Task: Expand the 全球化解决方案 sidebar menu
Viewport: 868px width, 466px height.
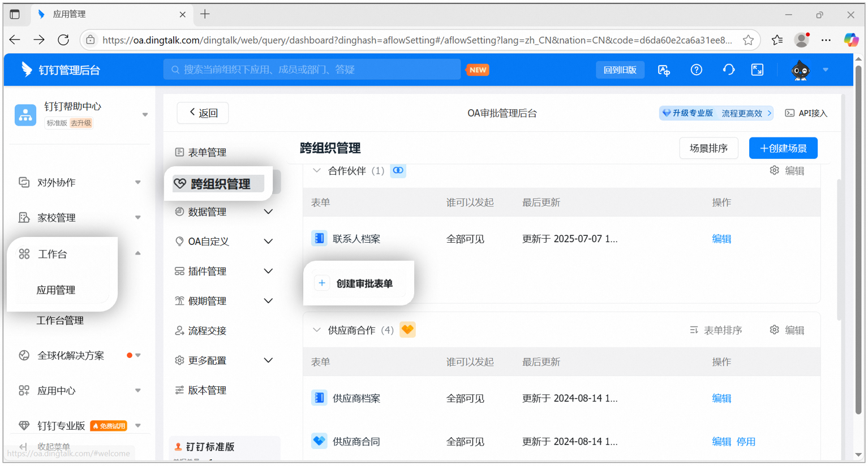Action: point(138,355)
